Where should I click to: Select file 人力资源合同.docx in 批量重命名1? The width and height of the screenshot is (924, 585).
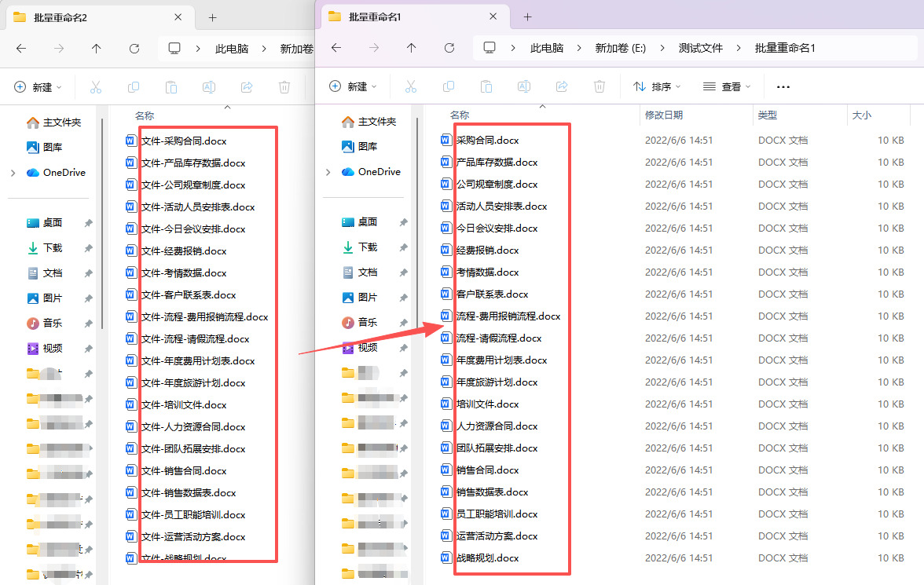pyautogui.click(x=489, y=426)
